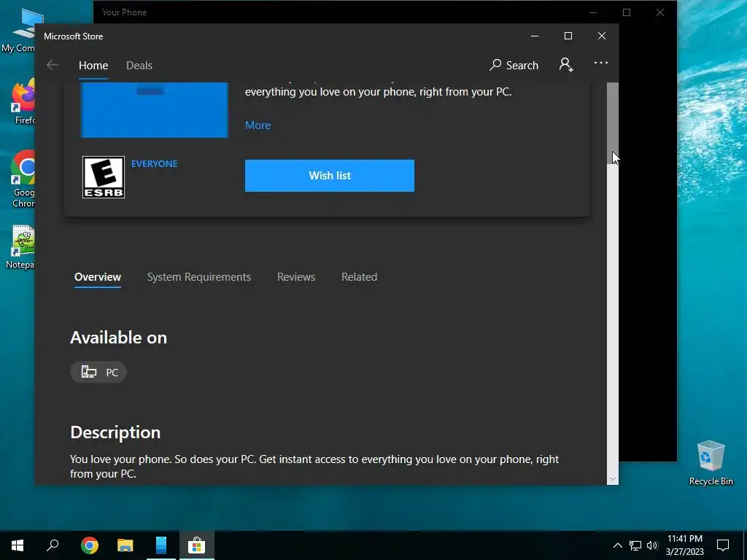The image size is (747, 560).
Task: Stay on the Overview tab
Action: click(98, 277)
